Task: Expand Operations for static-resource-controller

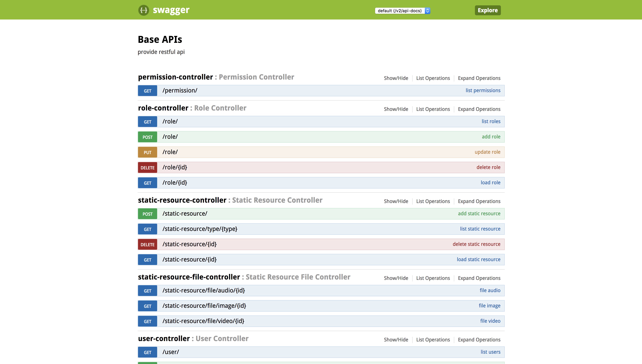Action: click(479, 201)
